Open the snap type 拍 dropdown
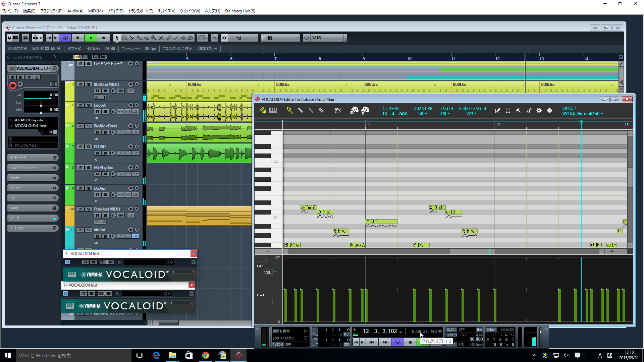Image resolution: width=644 pixels, height=362 pixels. point(280,38)
